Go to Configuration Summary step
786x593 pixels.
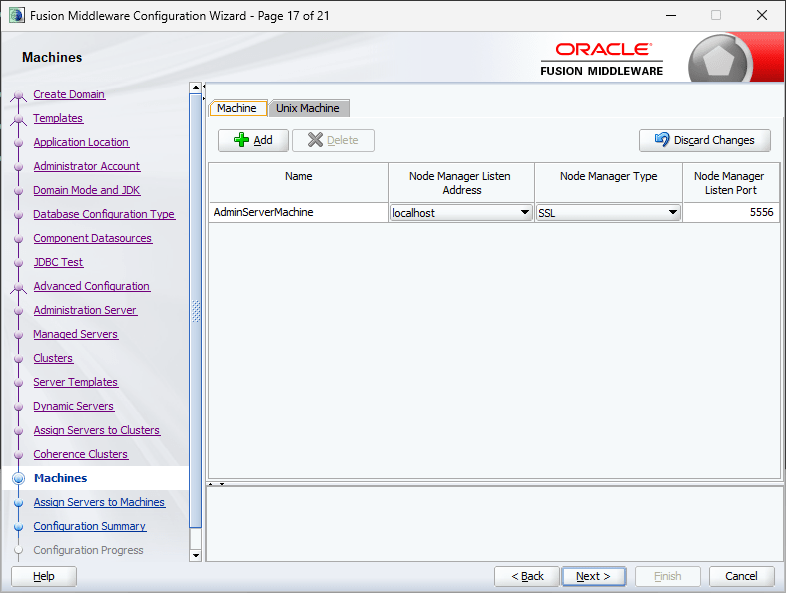[90, 526]
